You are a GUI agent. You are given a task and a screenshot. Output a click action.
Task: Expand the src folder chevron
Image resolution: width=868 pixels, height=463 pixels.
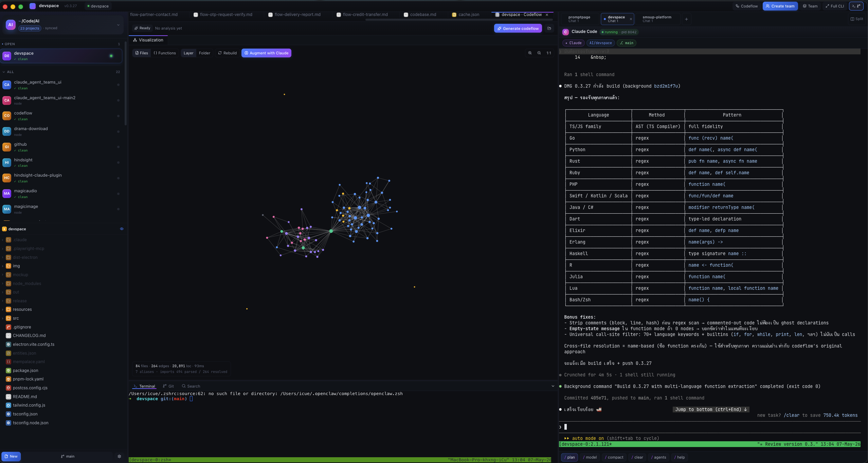pos(3,318)
